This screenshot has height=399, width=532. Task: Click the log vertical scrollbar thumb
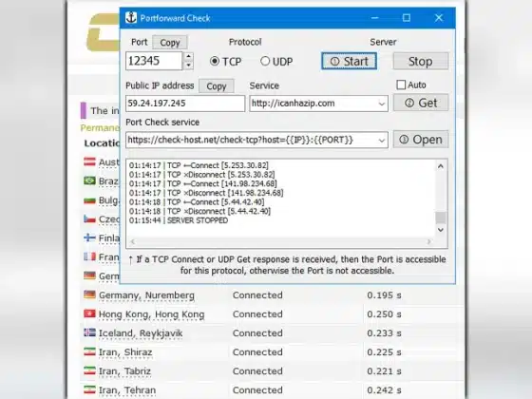click(x=441, y=218)
